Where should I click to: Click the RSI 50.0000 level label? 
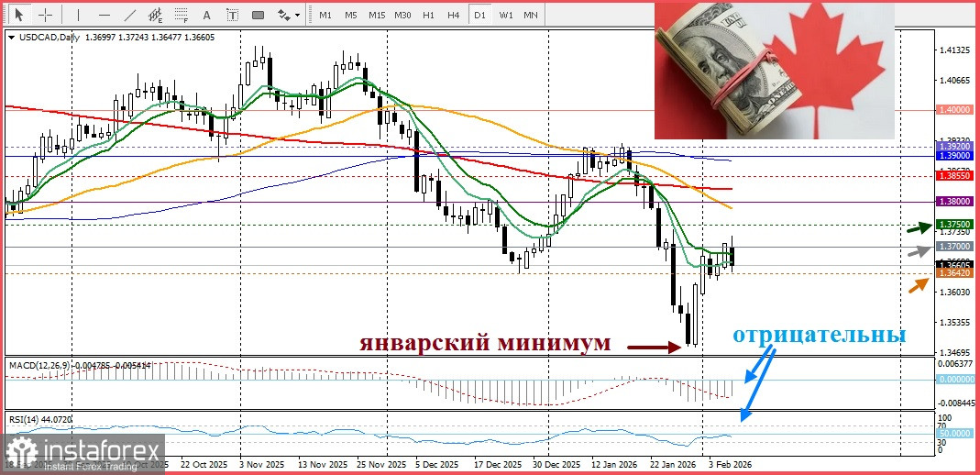955,433
